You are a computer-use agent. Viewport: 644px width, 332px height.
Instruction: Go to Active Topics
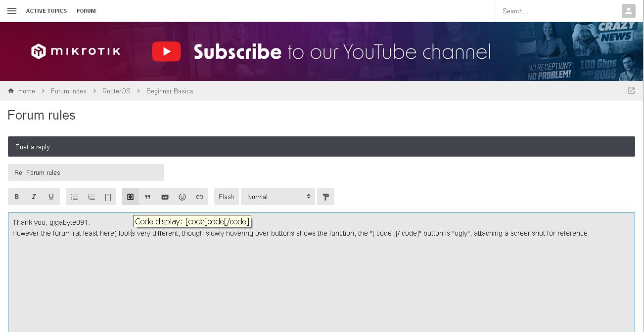click(x=46, y=11)
